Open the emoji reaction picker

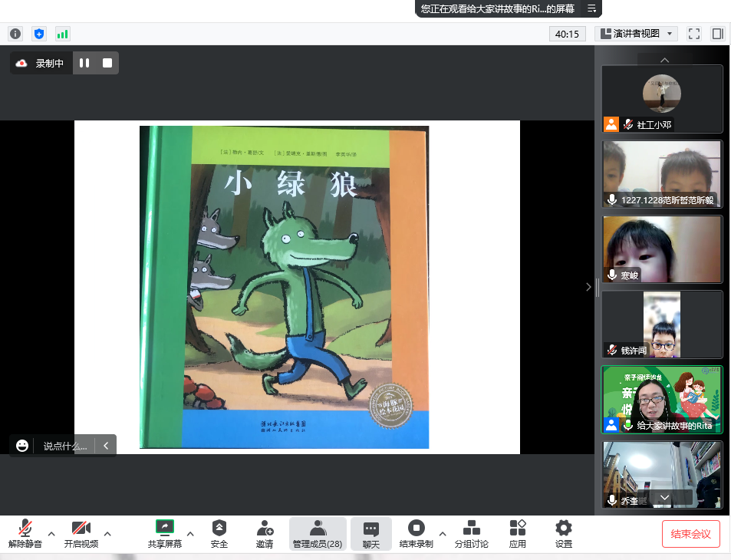click(22, 446)
